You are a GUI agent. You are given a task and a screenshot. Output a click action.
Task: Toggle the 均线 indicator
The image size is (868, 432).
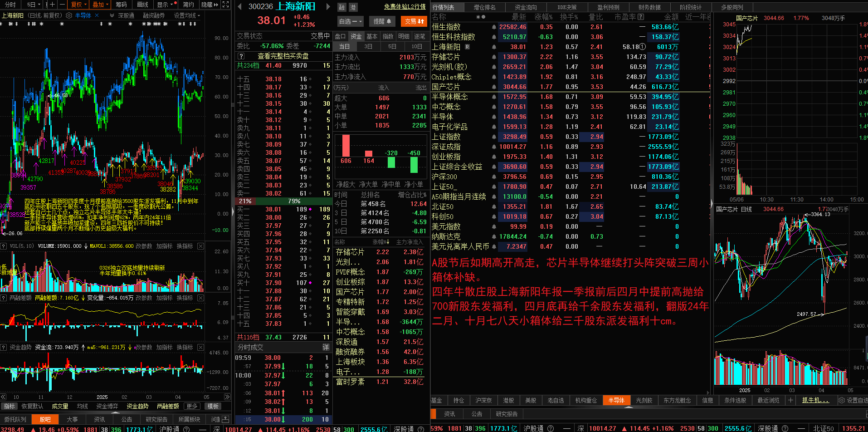(x=83, y=406)
